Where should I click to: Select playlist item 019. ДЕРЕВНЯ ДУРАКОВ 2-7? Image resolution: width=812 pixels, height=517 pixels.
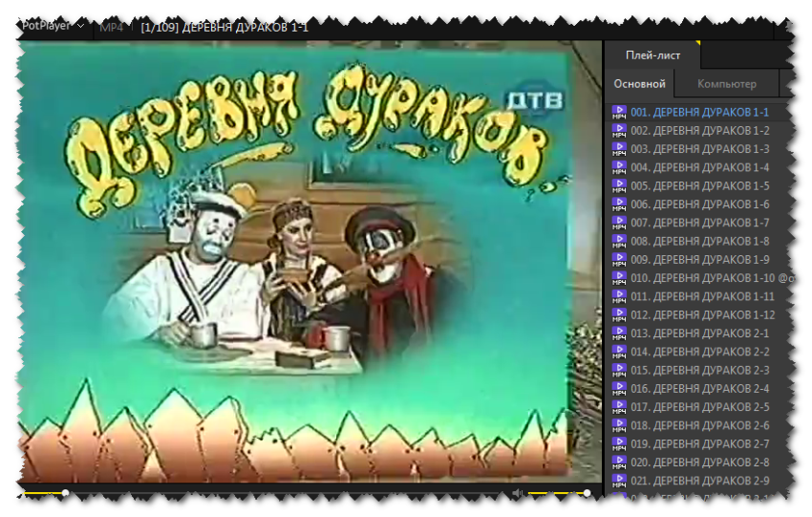pyautogui.click(x=699, y=444)
